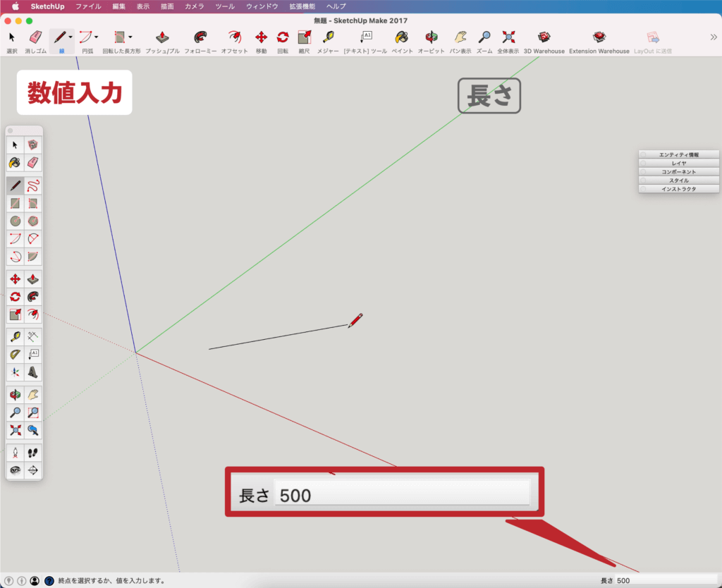Select the Tape Measure (メジャー) tool
Image resolution: width=722 pixels, height=588 pixels.
point(328,38)
